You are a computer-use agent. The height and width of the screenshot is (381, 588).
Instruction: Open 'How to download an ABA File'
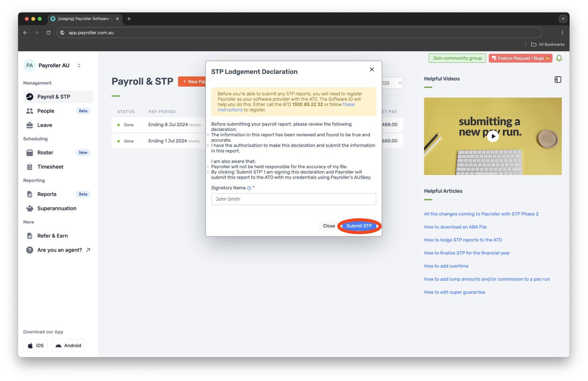tap(455, 227)
